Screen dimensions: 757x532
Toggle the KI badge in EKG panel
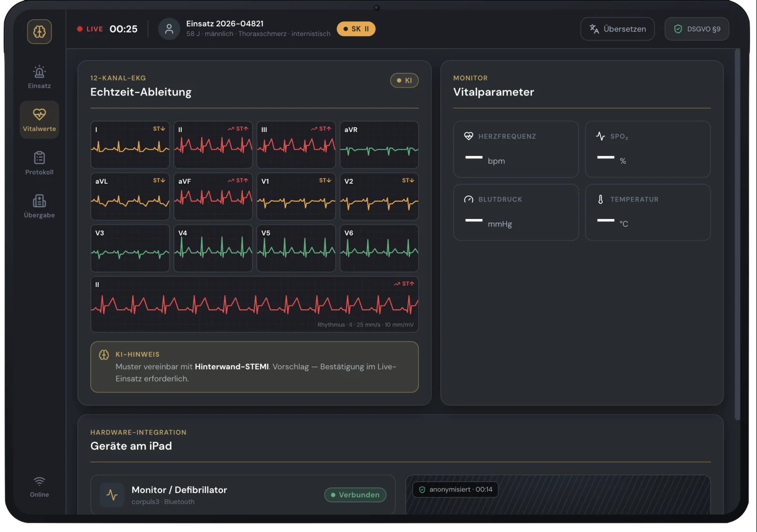[405, 80]
